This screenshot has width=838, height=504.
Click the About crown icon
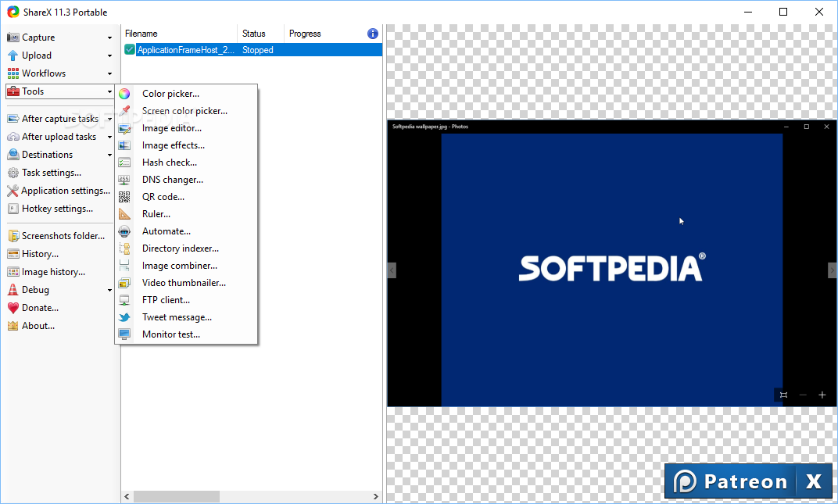click(x=13, y=326)
